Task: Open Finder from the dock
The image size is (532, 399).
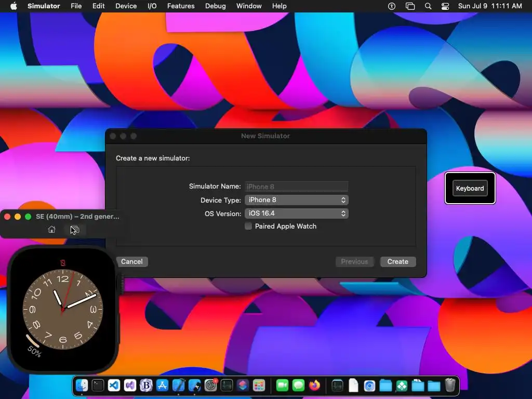Action: (x=82, y=385)
